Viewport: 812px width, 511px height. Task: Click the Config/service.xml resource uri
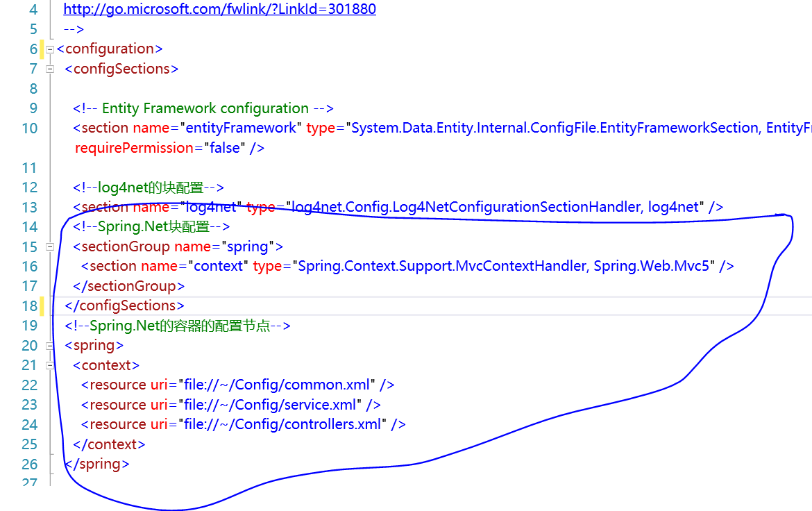click(x=270, y=405)
